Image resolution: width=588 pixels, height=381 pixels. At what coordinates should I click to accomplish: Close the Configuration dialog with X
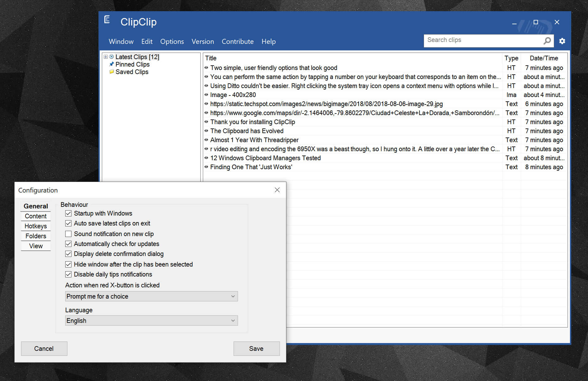[x=277, y=190]
